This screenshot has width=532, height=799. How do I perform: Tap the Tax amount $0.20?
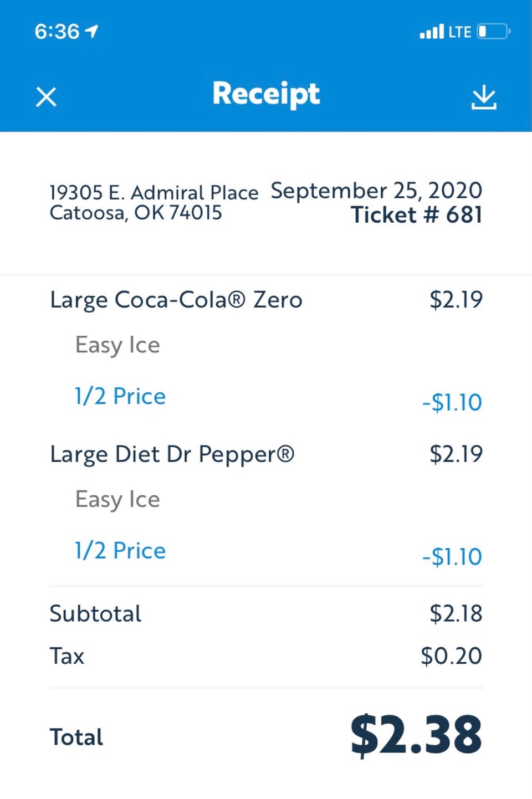[451, 656]
